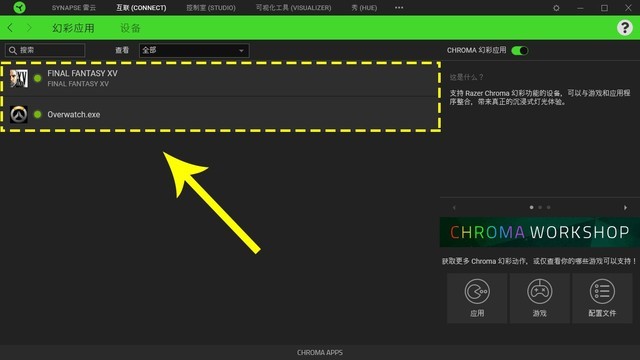Select the Overwatch.exe row text
This screenshot has height=360, width=640.
point(74,115)
